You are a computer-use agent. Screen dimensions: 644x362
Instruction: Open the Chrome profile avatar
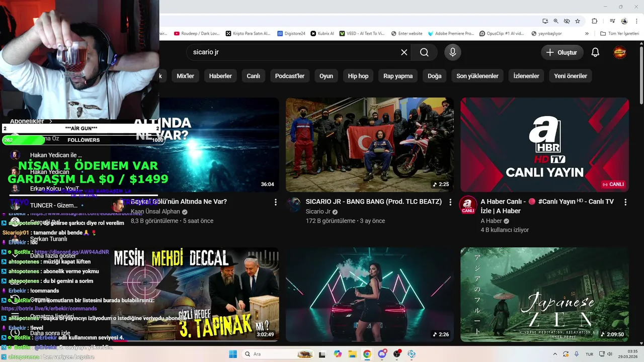pos(624,21)
